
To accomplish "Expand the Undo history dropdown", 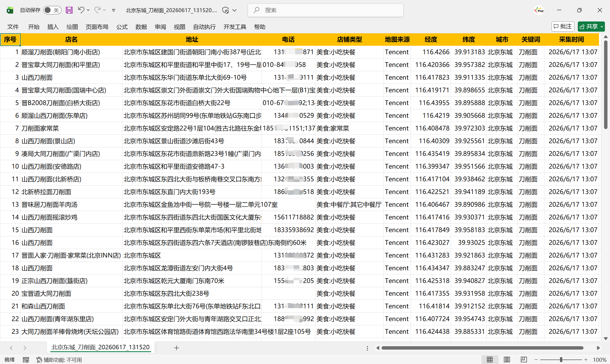I will coord(88,10).
